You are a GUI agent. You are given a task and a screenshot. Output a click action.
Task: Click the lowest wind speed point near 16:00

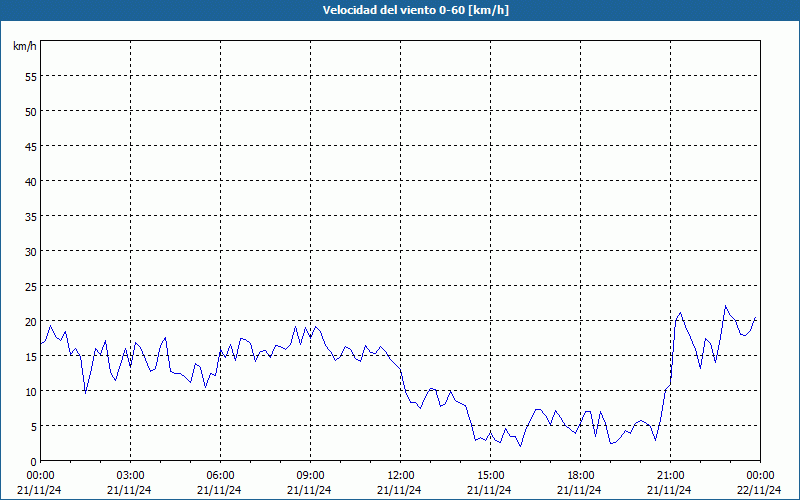pyautogui.click(x=520, y=446)
